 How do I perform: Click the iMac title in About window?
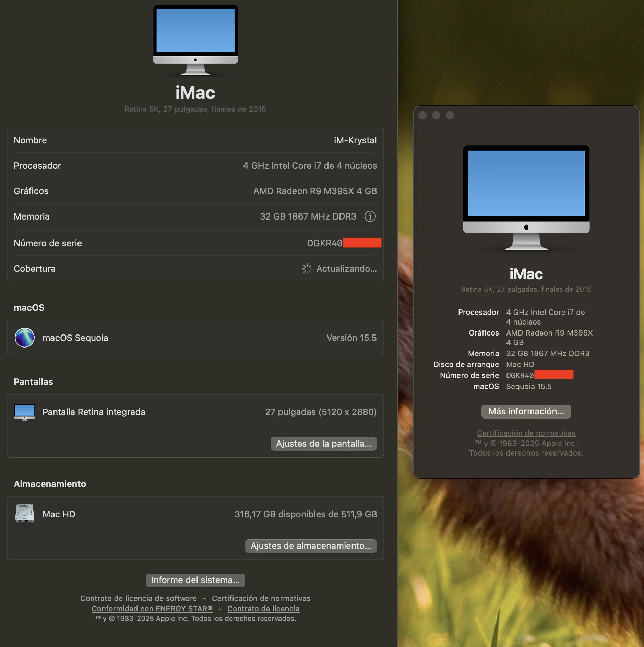[526, 274]
